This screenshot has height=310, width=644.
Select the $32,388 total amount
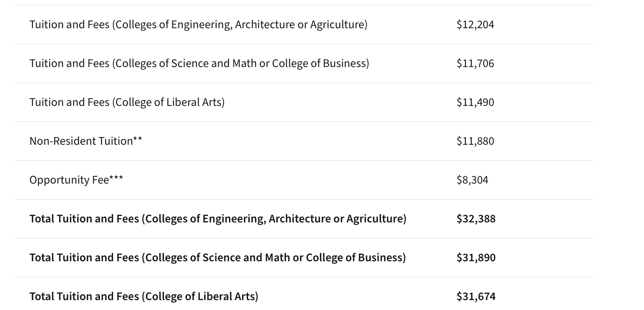pyautogui.click(x=476, y=219)
